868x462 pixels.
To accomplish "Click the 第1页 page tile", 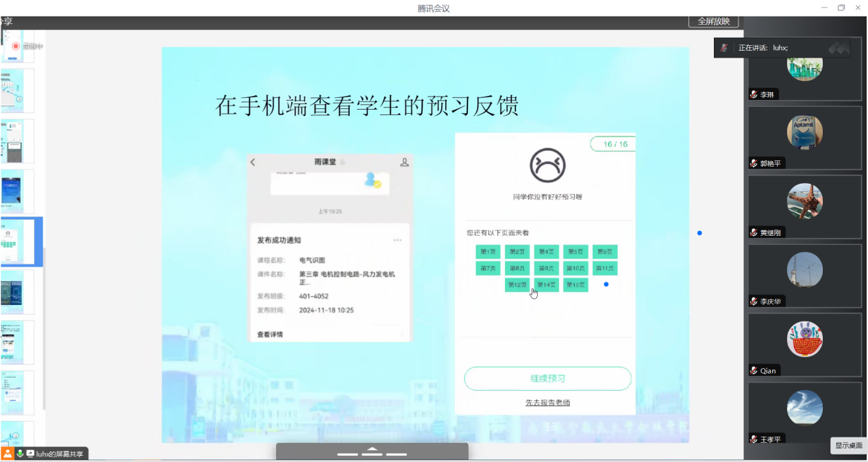I will click(x=488, y=252).
